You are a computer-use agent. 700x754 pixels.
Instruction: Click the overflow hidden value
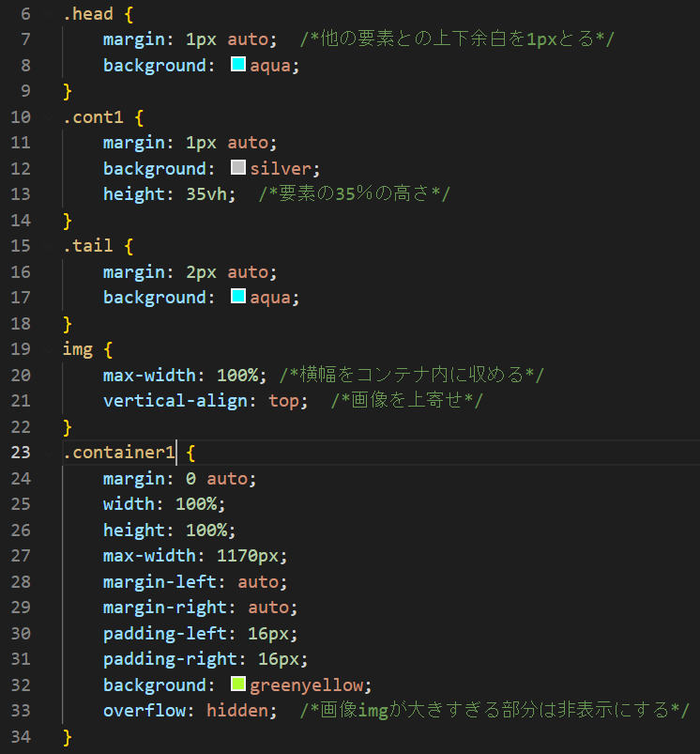tap(236, 711)
